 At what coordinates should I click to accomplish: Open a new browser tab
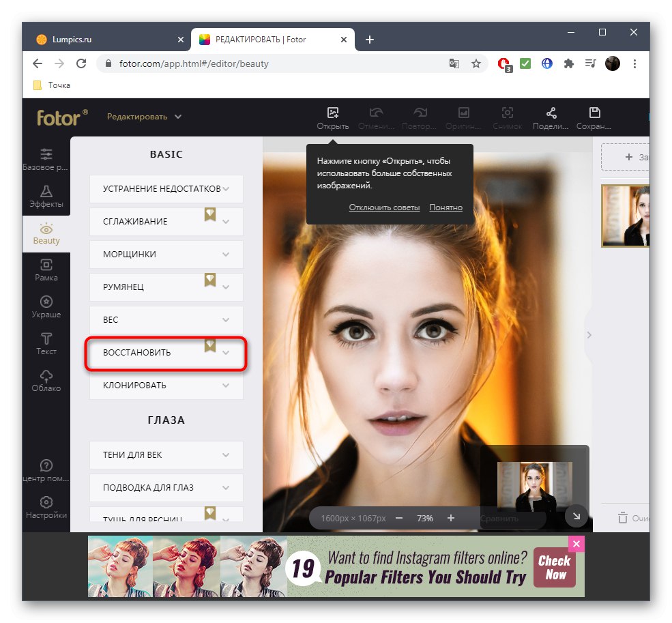click(369, 40)
